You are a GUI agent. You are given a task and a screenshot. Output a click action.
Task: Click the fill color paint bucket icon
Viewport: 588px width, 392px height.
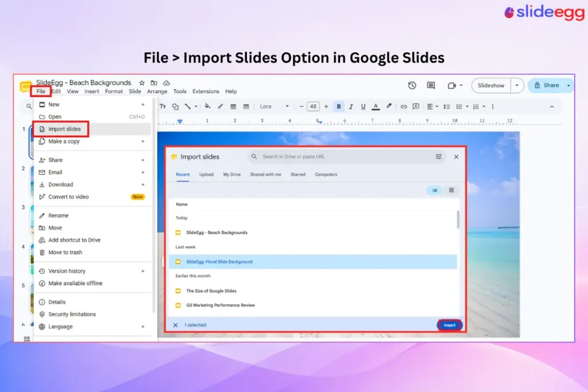pos(207,106)
